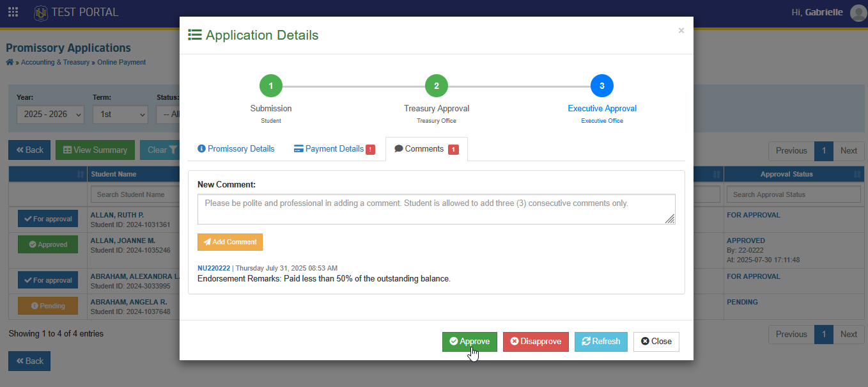This screenshot has height=387, width=868.
Task: Click the bottom Back button
Action: [x=29, y=361]
